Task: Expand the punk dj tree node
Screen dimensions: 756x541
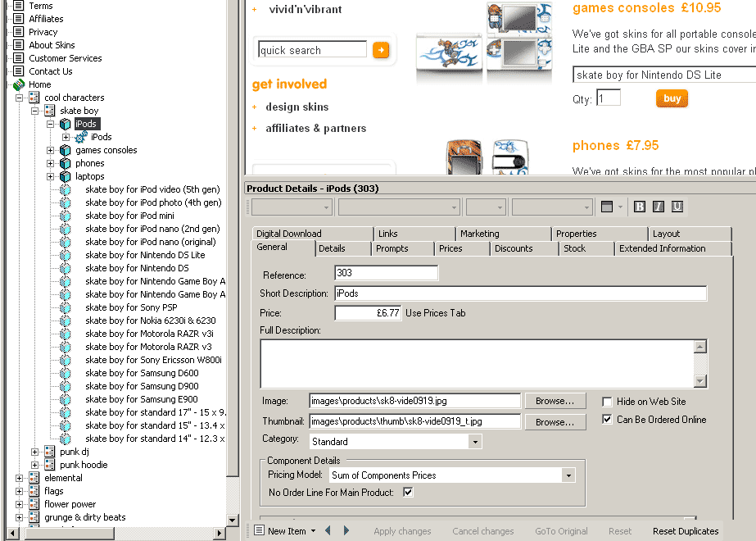Action: pos(35,452)
